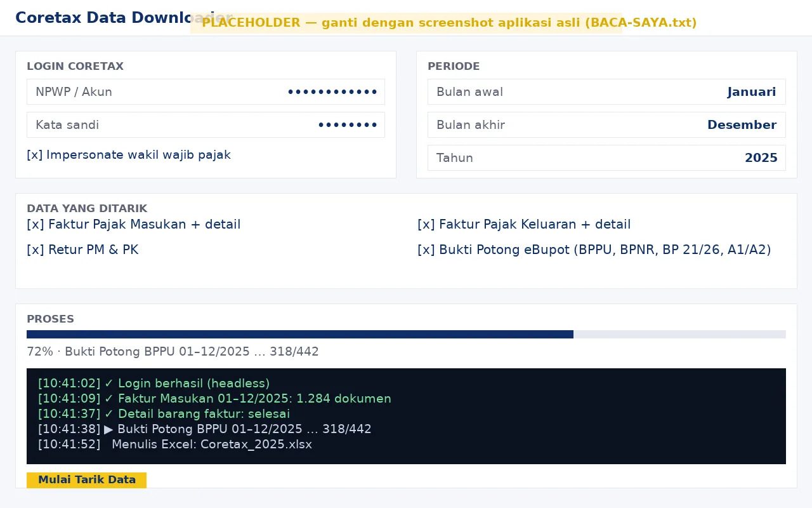Click the LOGIN CORETAX section heading

[x=75, y=67]
